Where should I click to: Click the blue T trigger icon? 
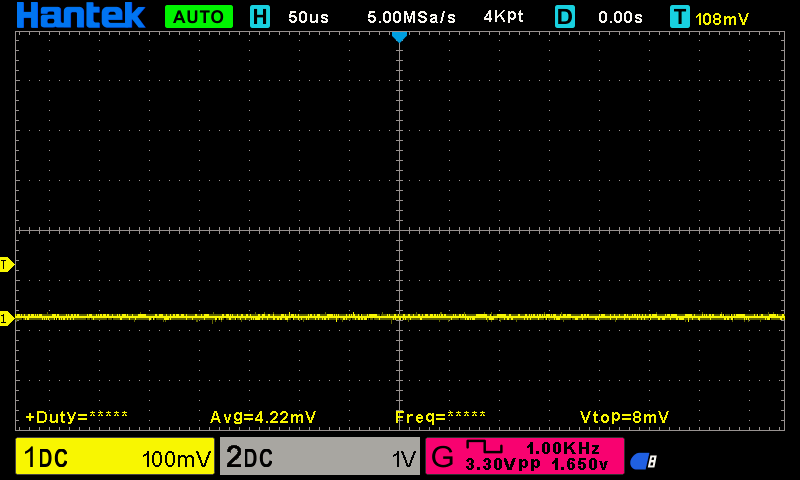click(x=680, y=17)
